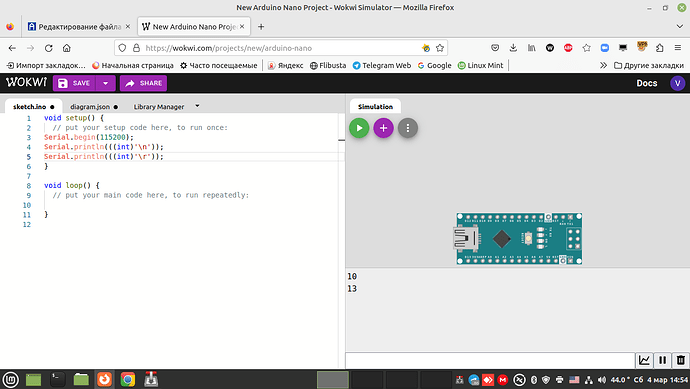Open the serial plotter graph icon

(644, 360)
